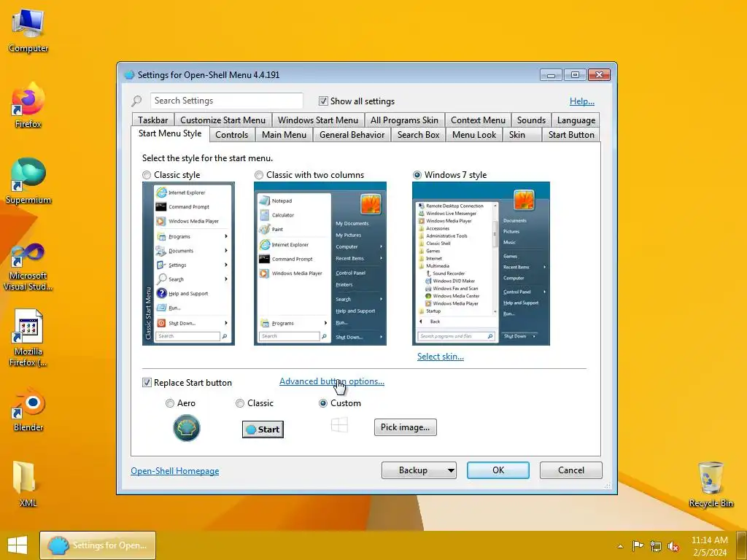Focus the Search Settings input field
747x560 pixels.
pos(226,101)
